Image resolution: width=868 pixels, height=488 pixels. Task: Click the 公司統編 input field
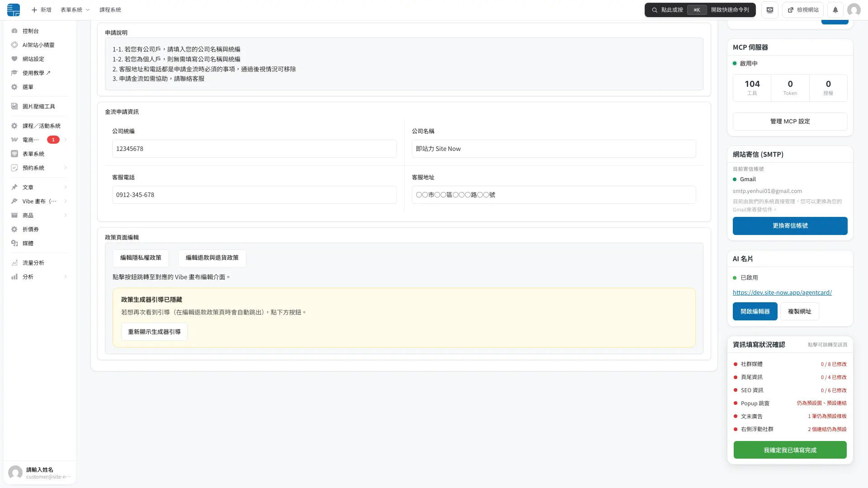pos(254,149)
